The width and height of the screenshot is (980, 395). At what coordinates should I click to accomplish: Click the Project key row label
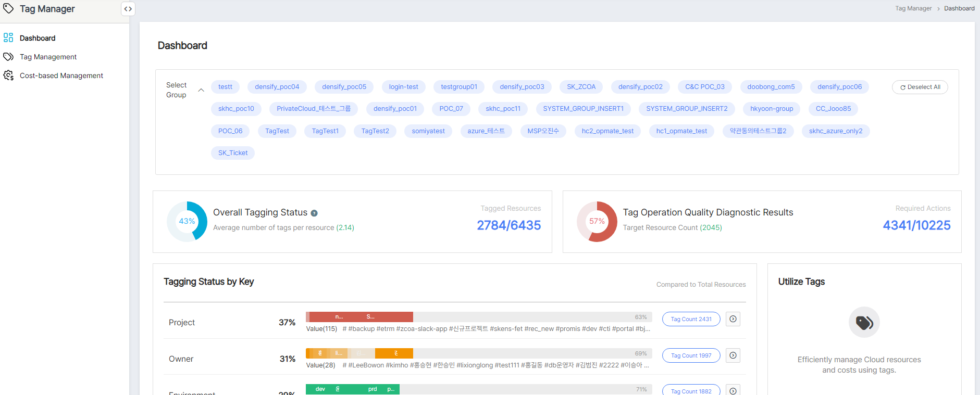182,323
